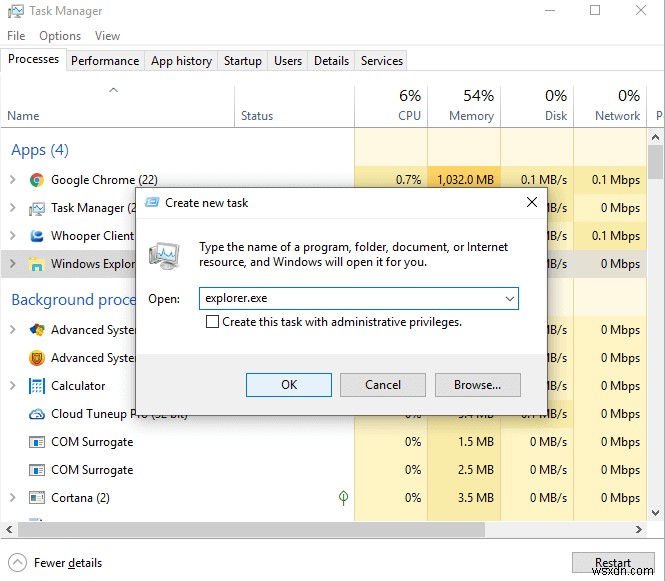Expand the Cortana process group
665x581 pixels.
pyautogui.click(x=13, y=497)
